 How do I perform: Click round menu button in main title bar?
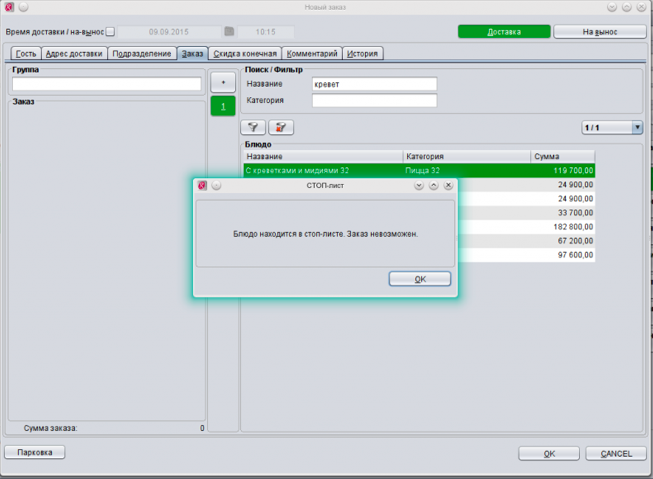tap(23, 7)
